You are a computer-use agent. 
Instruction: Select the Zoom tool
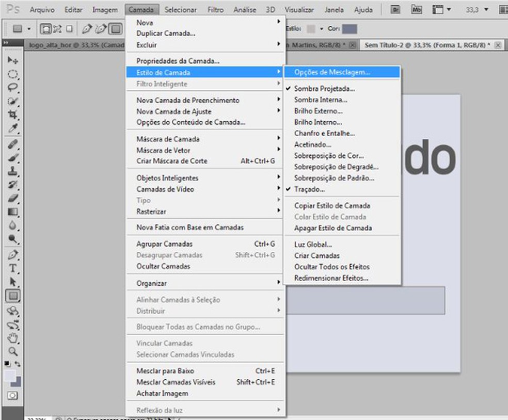point(12,352)
